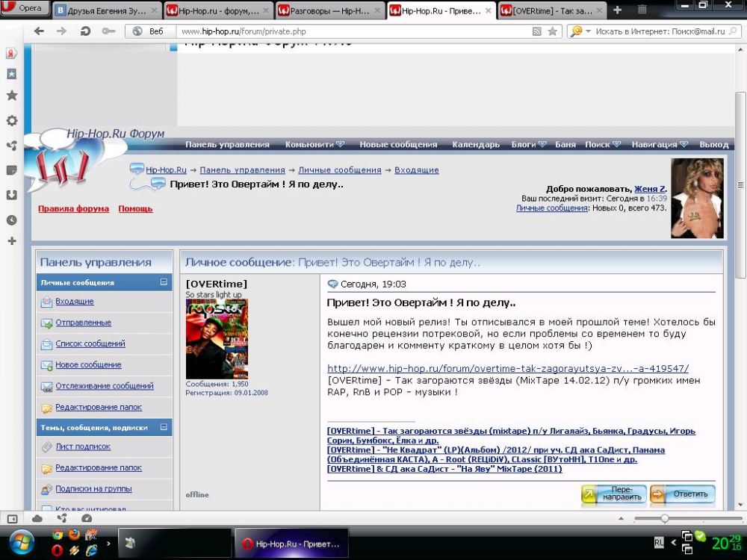Open the Opera main menu button
Screen dimensions: 747x560
tap(24, 8)
